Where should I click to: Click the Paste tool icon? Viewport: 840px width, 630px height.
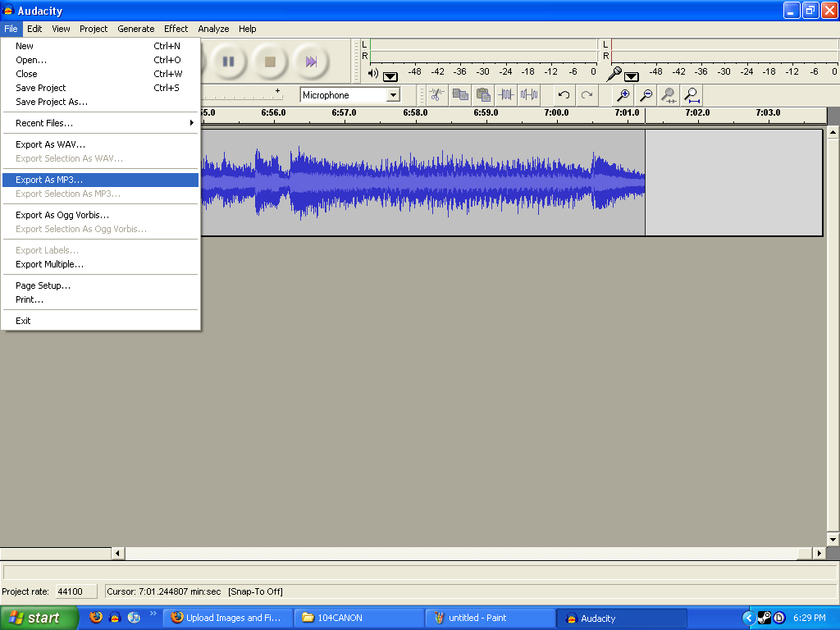483,95
